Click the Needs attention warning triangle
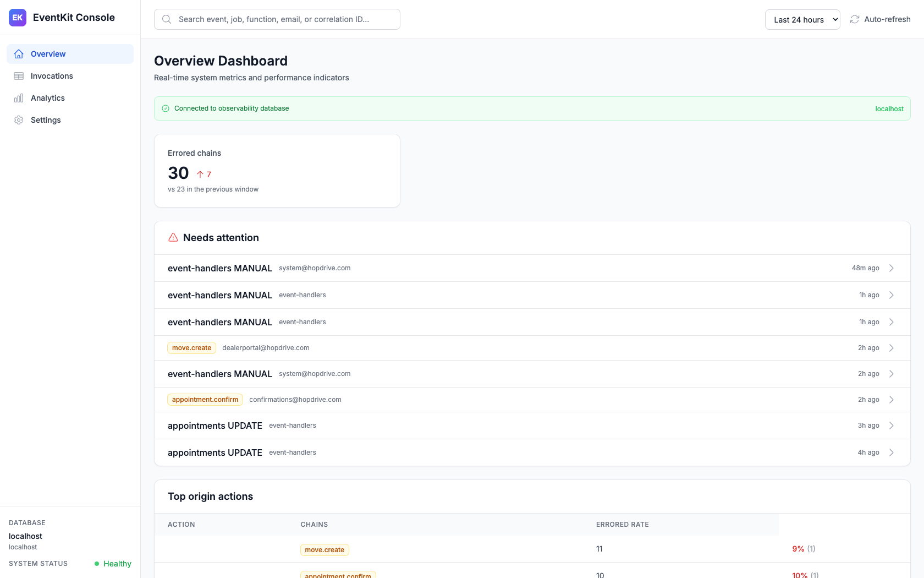The height and width of the screenshot is (578, 924). click(173, 237)
